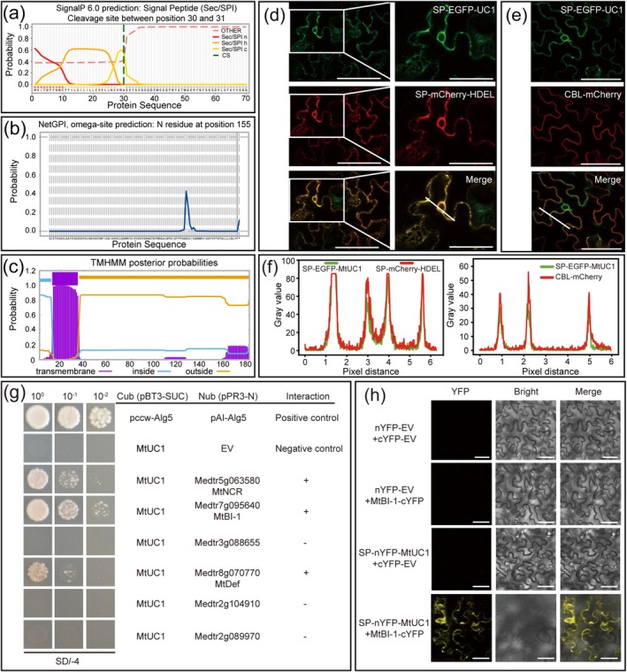This screenshot has height=672, width=627.
Task: Click the 'nYFP-EV +cYFP-EV' row label
Action: [x=394, y=433]
